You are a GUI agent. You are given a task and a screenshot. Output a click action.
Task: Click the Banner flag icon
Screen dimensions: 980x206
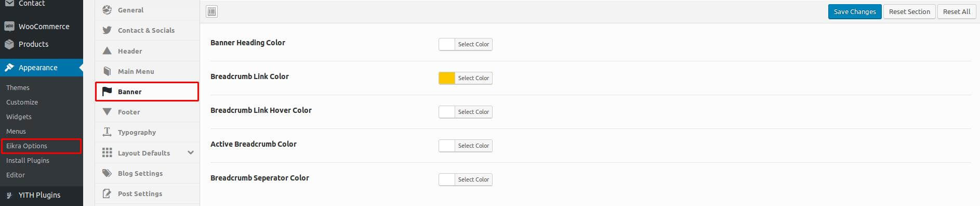point(107,92)
